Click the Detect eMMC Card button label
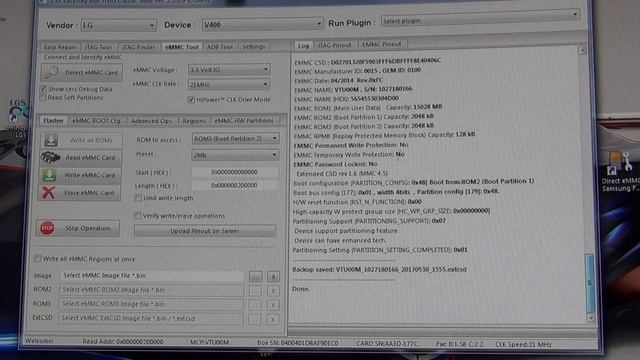 (x=91, y=73)
